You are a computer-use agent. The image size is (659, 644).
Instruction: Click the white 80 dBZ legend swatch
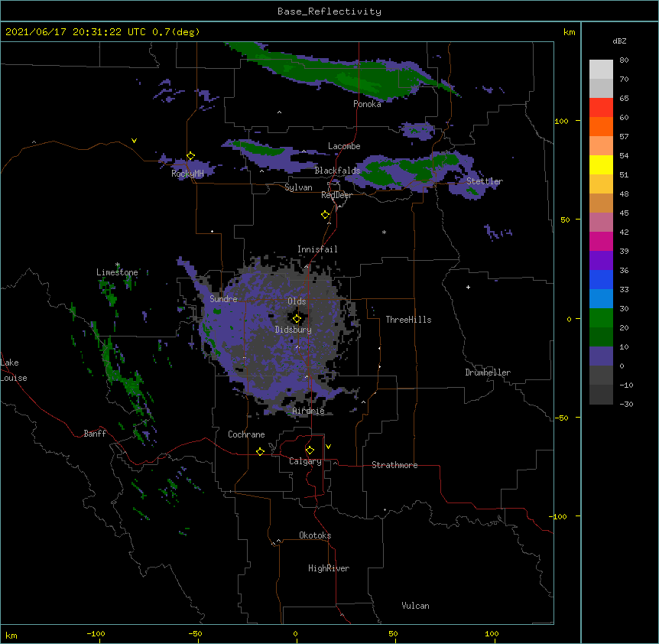point(601,69)
